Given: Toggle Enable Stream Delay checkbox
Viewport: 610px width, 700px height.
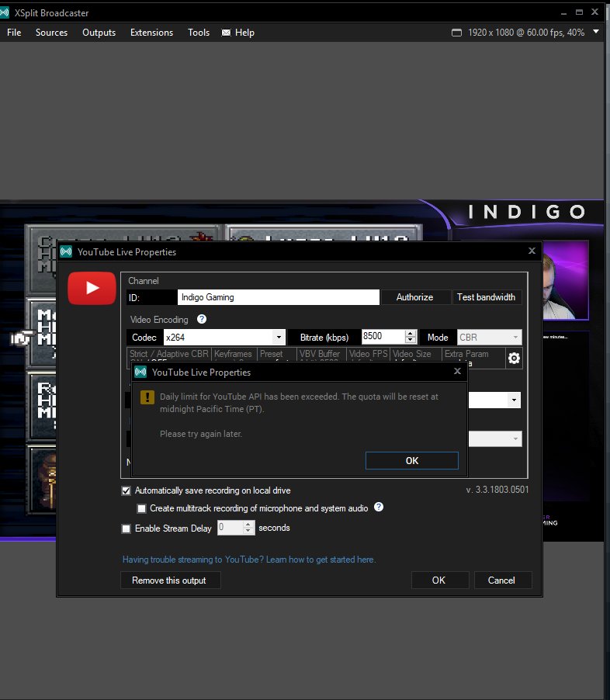Looking at the screenshot, I should tap(127, 528).
